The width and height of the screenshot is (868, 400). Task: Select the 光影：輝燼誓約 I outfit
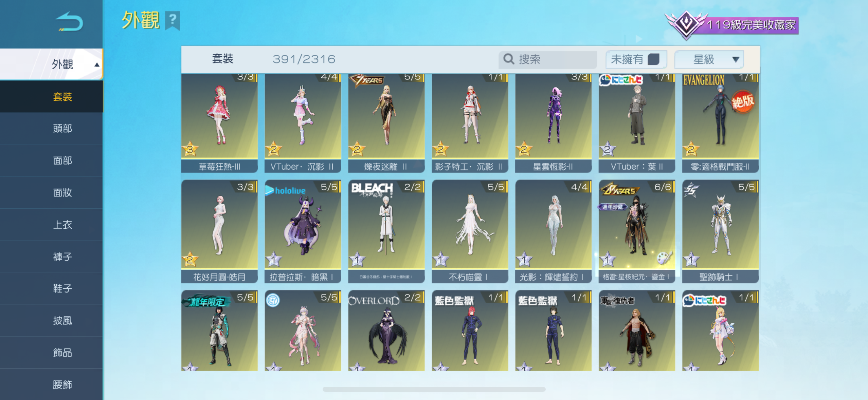pos(554,231)
